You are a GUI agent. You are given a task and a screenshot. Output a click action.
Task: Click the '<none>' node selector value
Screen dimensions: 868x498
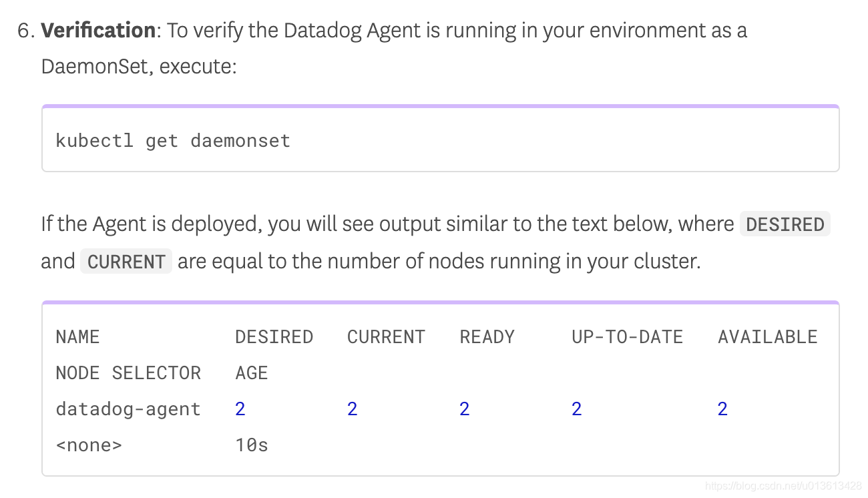[x=89, y=445]
